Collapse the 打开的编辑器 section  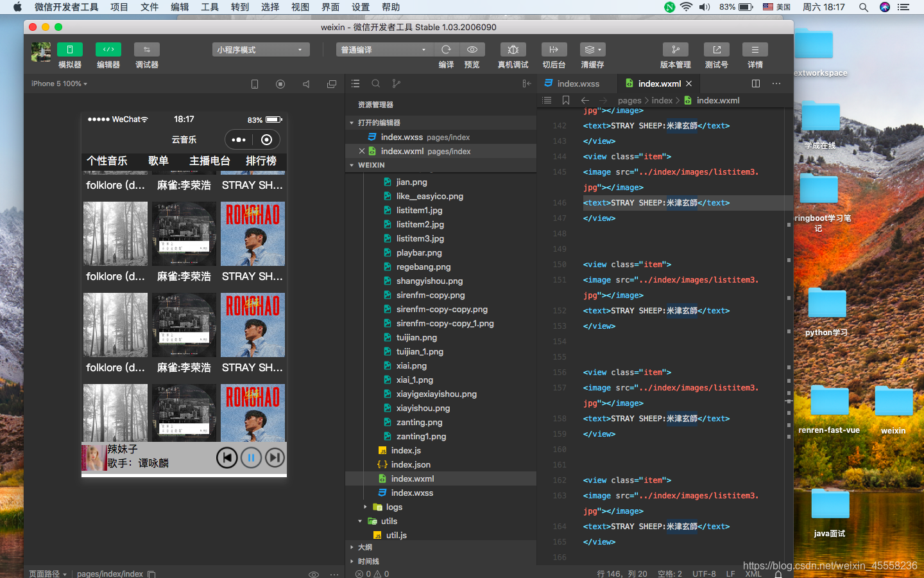441,123
